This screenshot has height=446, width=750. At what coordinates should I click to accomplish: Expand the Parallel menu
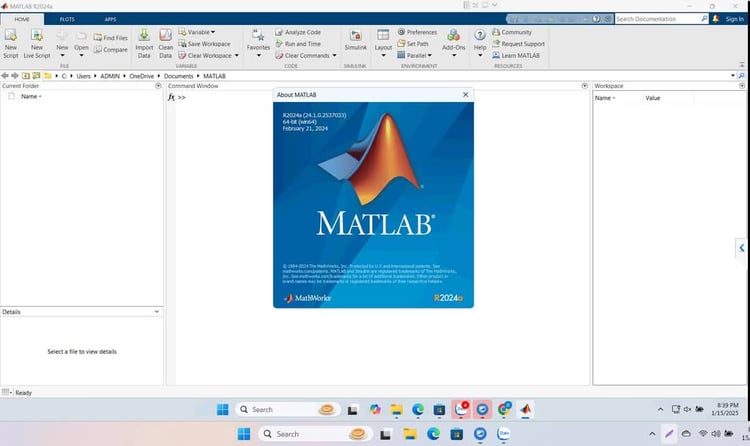414,56
